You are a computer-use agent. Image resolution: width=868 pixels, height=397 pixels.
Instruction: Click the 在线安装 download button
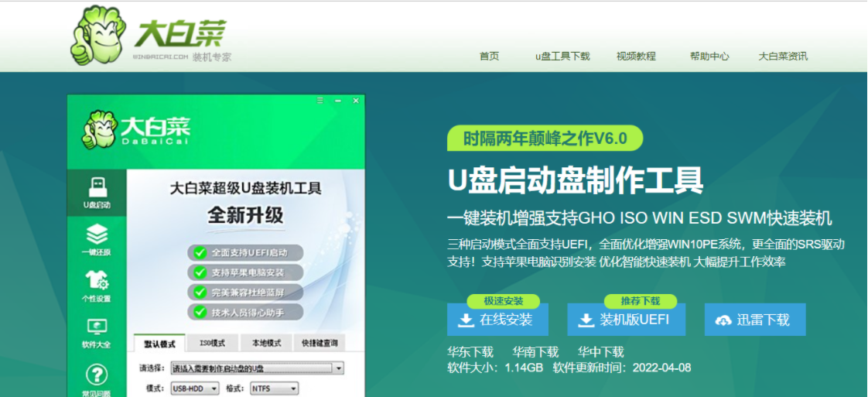[497, 320]
